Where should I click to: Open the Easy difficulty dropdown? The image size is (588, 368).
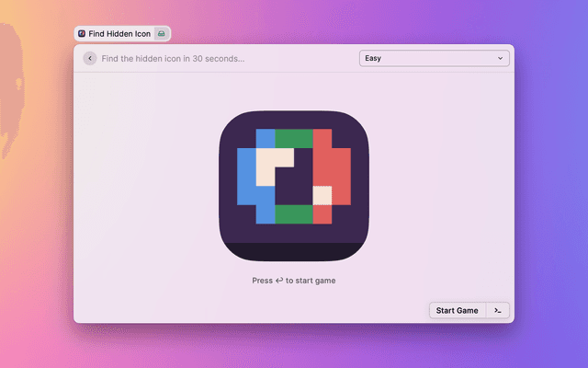[x=434, y=58]
